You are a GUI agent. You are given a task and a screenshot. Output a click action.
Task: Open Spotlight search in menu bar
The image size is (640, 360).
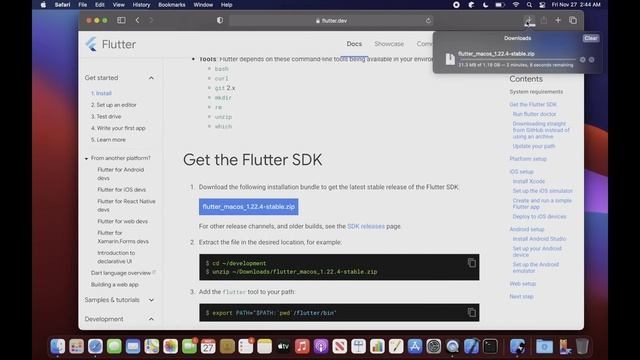tap(529, 5)
